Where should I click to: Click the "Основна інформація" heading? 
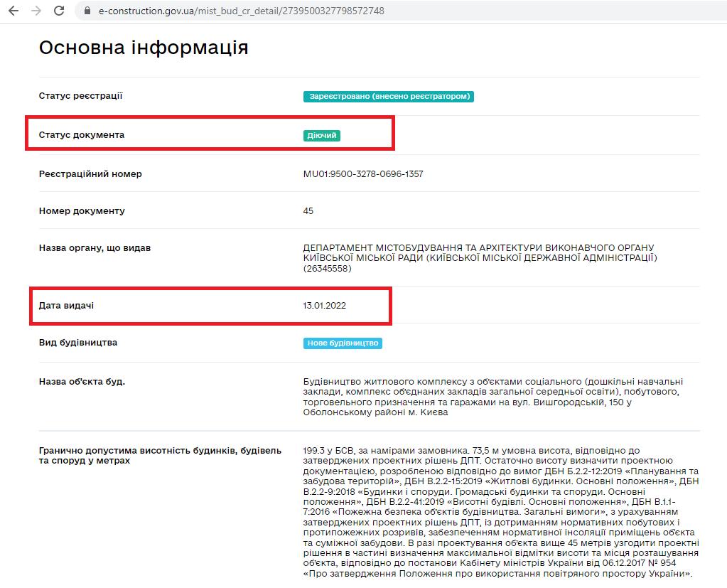pos(143,48)
